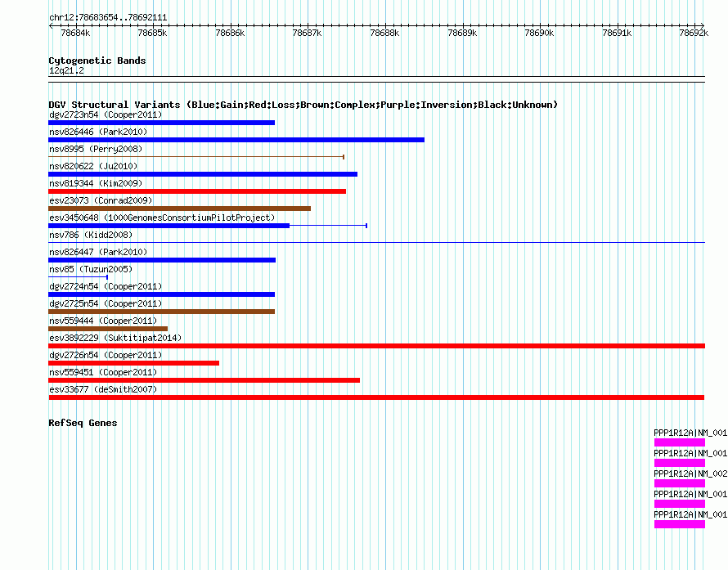Click the 78690k ruler position

point(539,33)
